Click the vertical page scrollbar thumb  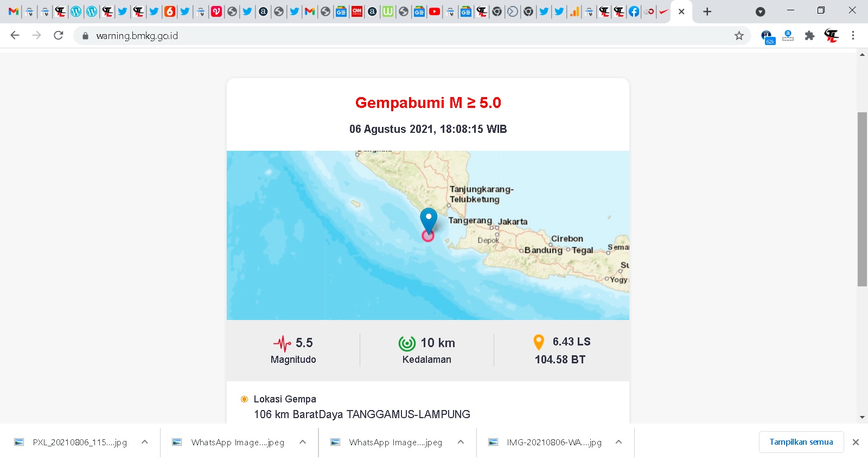coord(862,199)
